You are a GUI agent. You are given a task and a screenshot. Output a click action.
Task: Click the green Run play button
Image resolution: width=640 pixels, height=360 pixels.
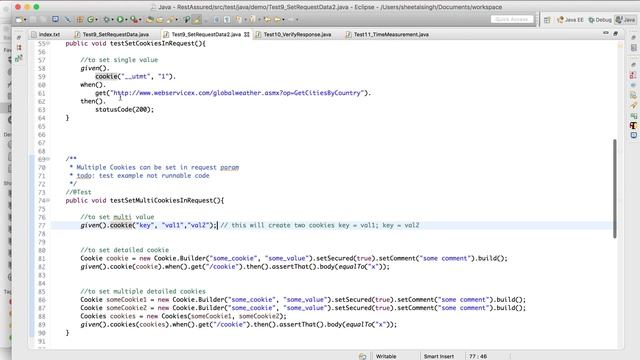[x=120, y=20]
